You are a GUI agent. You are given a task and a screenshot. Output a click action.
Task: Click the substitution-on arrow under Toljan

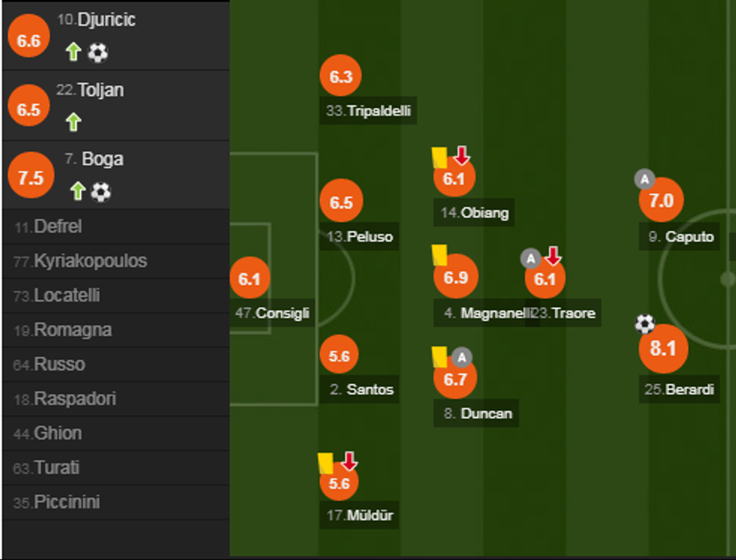[73, 121]
